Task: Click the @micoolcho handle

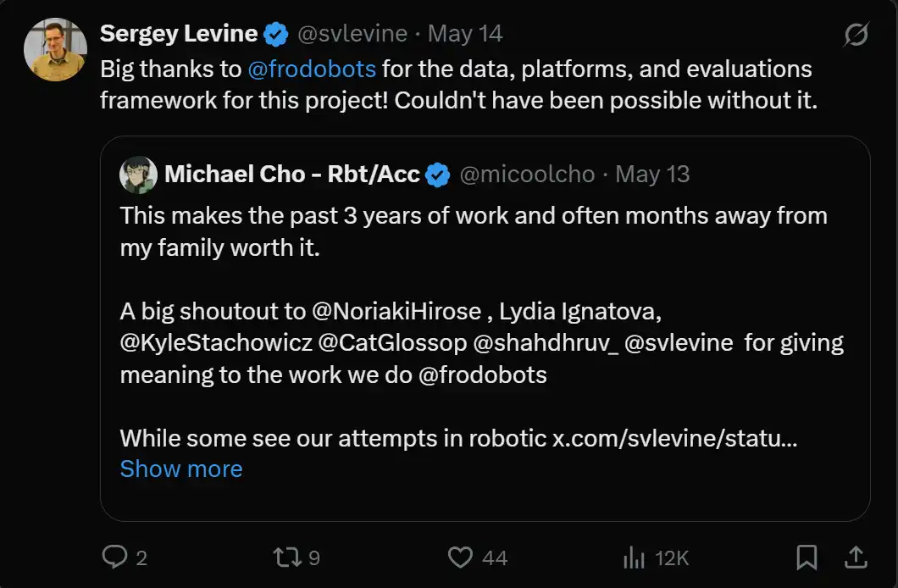Action: (527, 175)
